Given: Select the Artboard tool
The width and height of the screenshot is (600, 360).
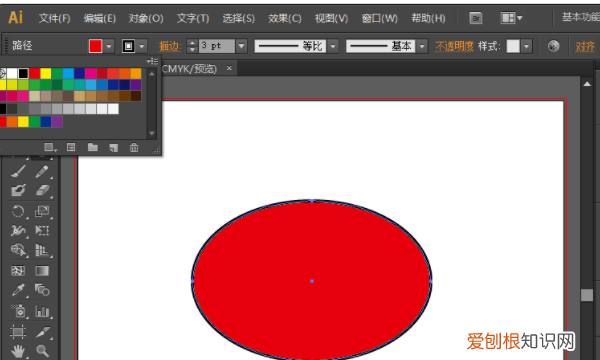Looking at the screenshot, I should pyautogui.click(x=18, y=332).
